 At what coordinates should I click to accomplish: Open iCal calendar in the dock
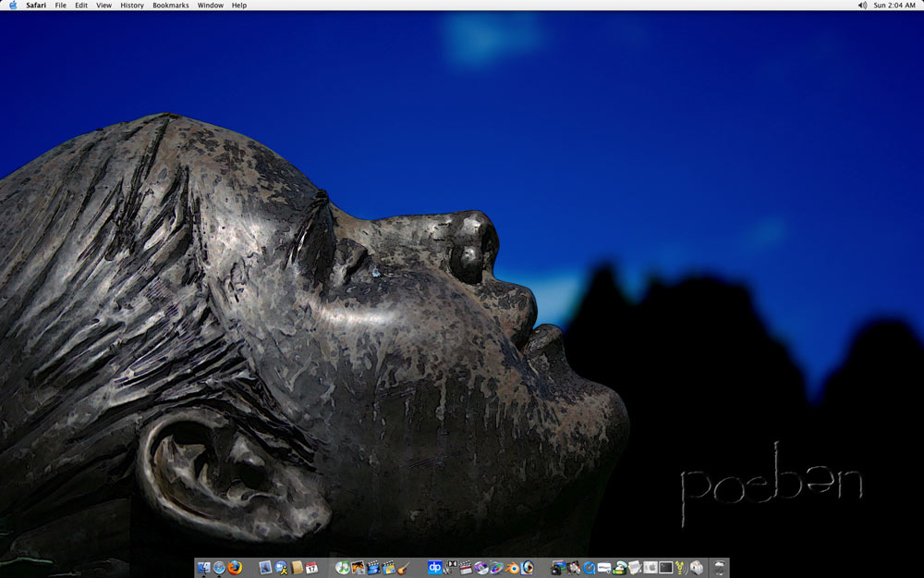tap(311, 568)
